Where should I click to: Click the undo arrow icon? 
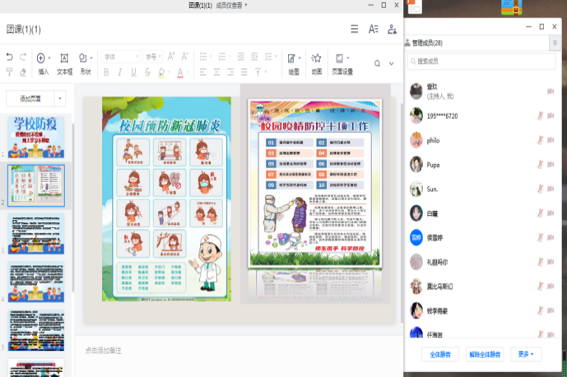click(9, 57)
